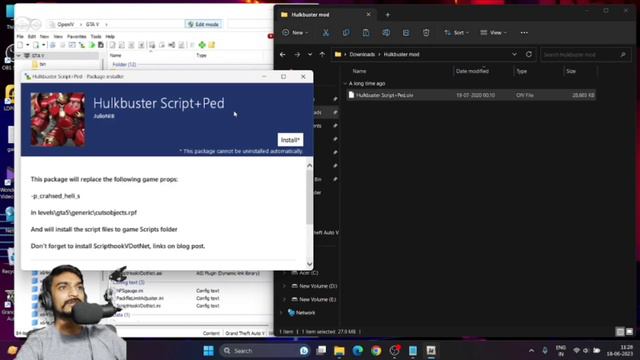Click the Paste icon in File Explorer
Screen dimensions: 640x360
(x=366, y=33)
